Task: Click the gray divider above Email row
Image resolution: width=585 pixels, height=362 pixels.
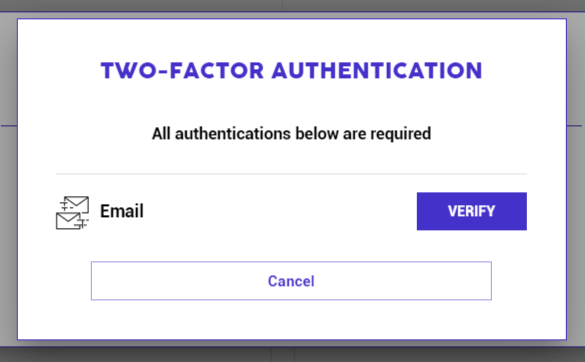Action: point(291,174)
